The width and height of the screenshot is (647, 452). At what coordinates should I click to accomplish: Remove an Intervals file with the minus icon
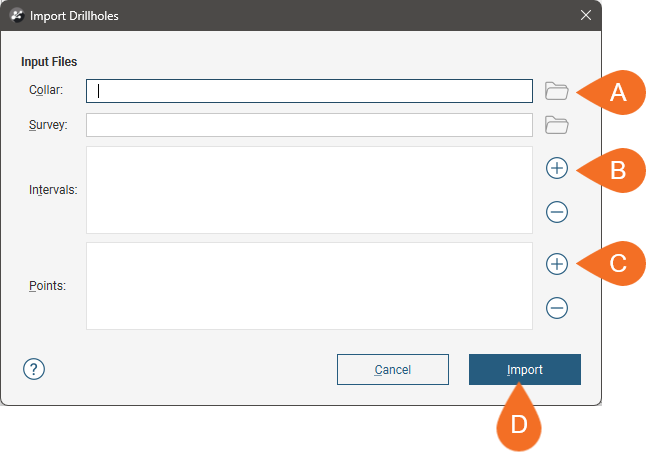point(557,212)
